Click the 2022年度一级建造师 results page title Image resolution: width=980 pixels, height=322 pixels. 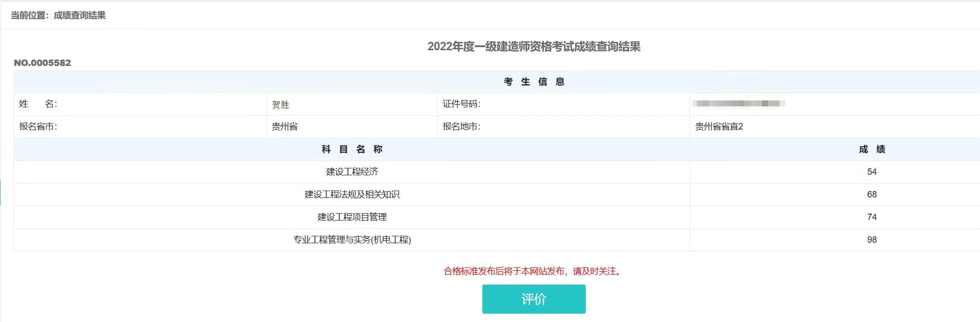534,47
